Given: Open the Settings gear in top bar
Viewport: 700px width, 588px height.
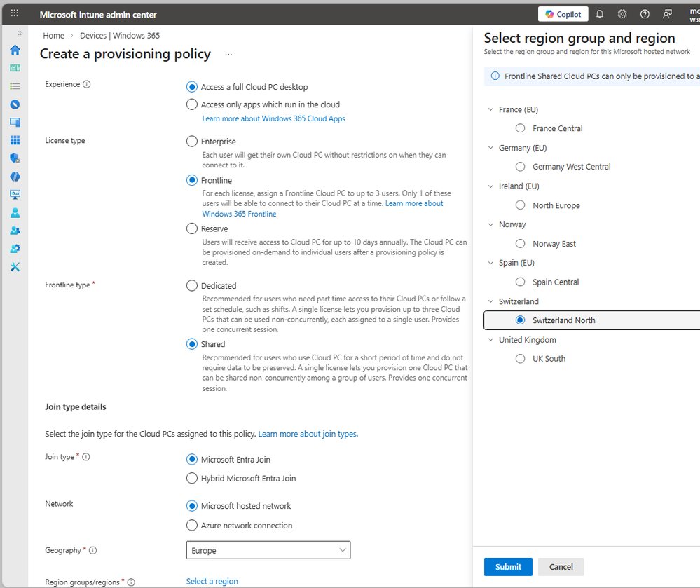Looking at the screenshot, I should click(x=622, y=14).
